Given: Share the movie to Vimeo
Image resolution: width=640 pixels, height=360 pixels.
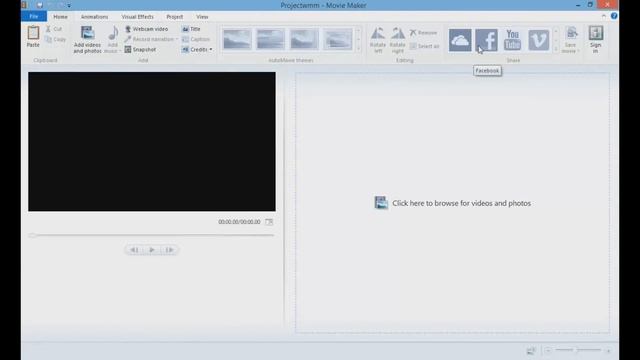Looking at the screenshot, I should (538, 40).
